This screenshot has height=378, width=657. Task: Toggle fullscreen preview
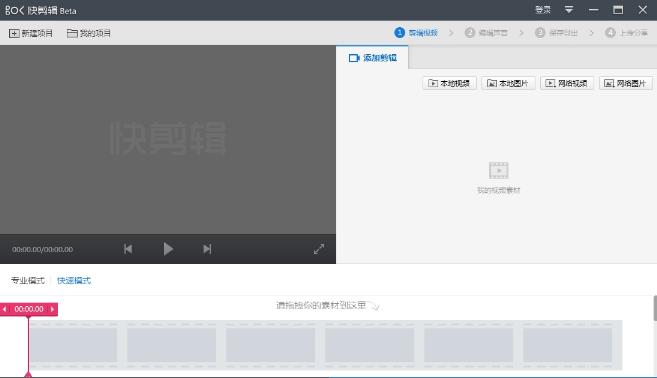coord(318,249)
